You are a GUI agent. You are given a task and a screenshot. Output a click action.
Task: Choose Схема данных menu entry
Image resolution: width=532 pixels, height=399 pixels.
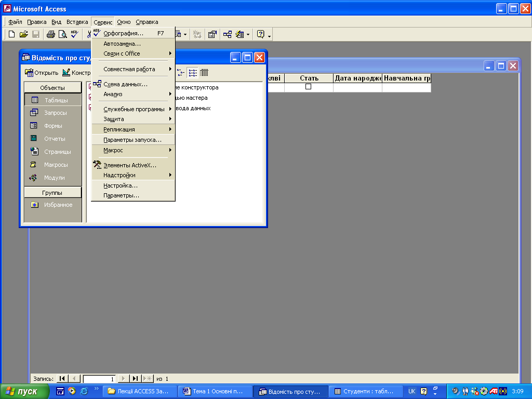pos(134,84)
